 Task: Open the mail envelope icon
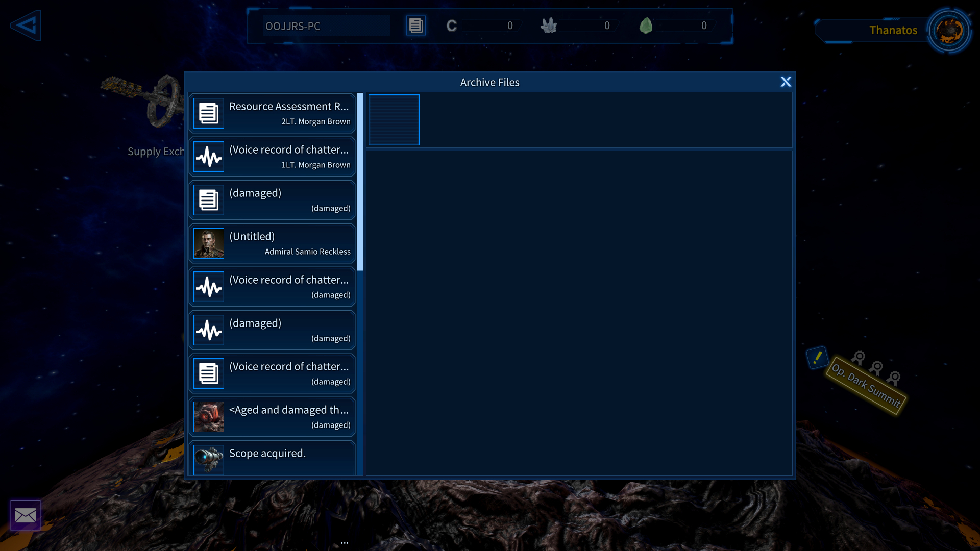click(26, 515)
